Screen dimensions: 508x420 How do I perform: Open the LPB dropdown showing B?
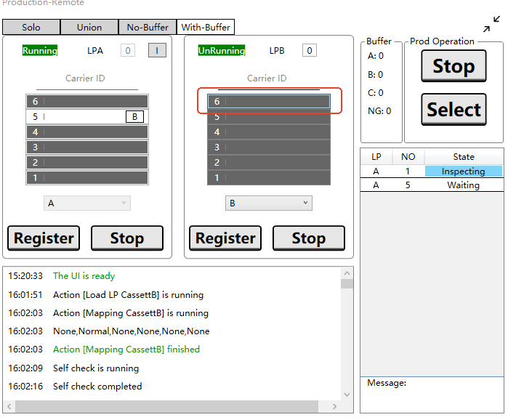pos(269,203)
